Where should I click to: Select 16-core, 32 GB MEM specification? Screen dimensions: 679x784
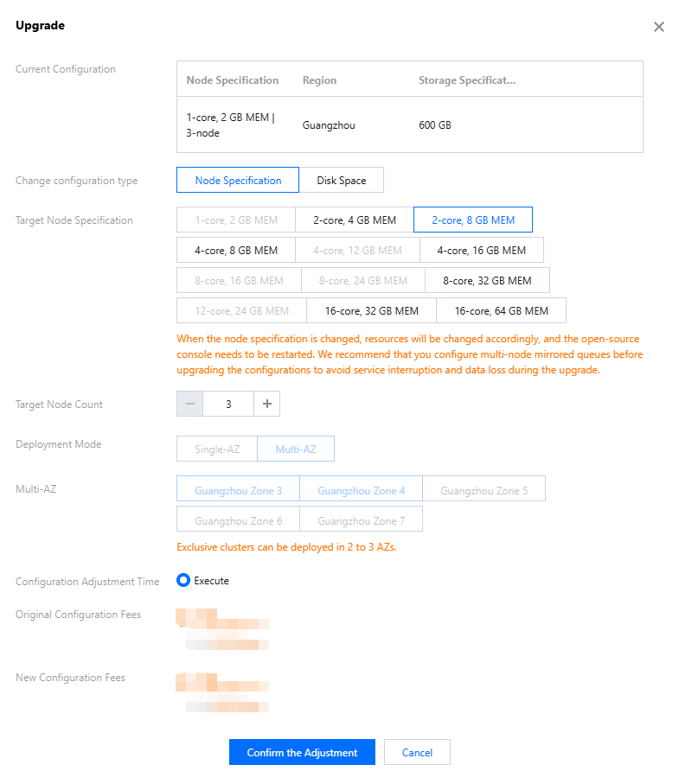(371, 311)
